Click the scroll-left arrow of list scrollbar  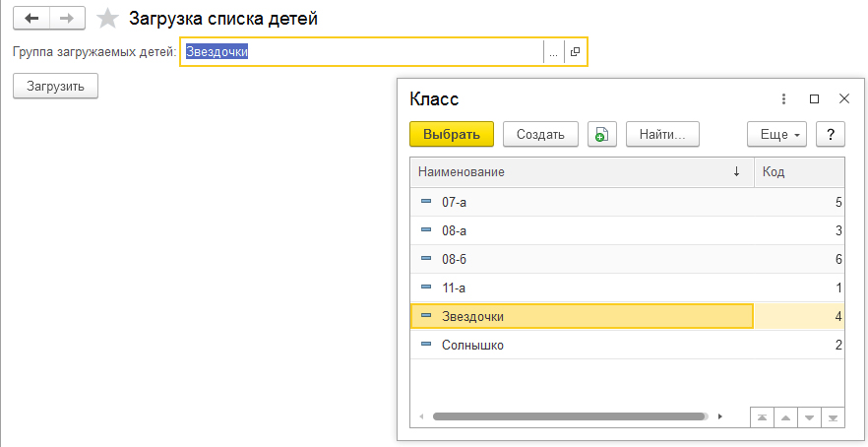[421, 416]
